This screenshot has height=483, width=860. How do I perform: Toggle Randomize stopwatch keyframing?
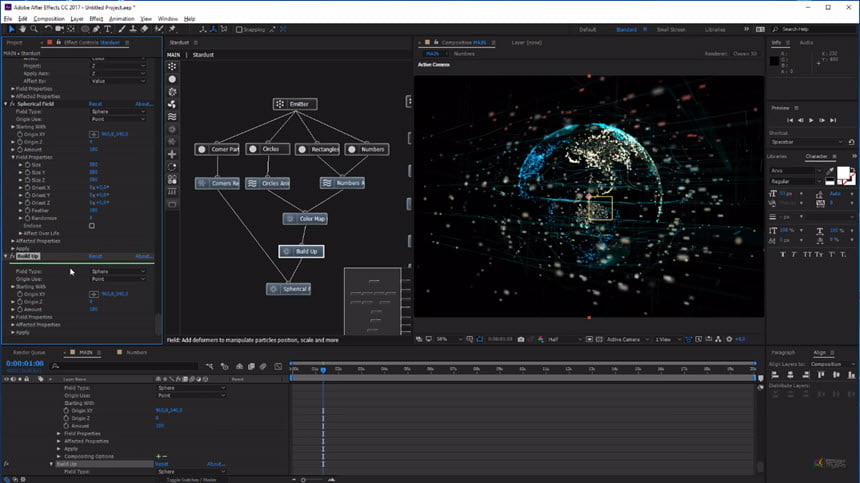click(x=27, y=218)
